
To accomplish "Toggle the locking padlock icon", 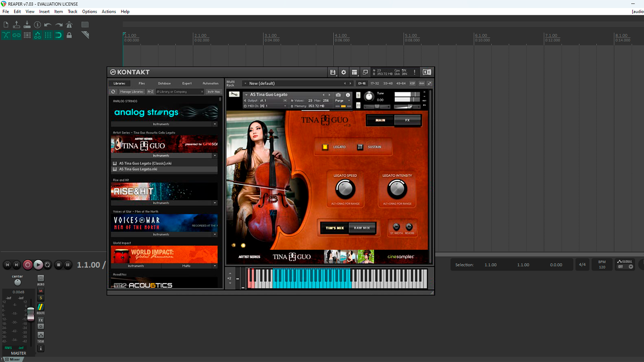I will (69, 35).
